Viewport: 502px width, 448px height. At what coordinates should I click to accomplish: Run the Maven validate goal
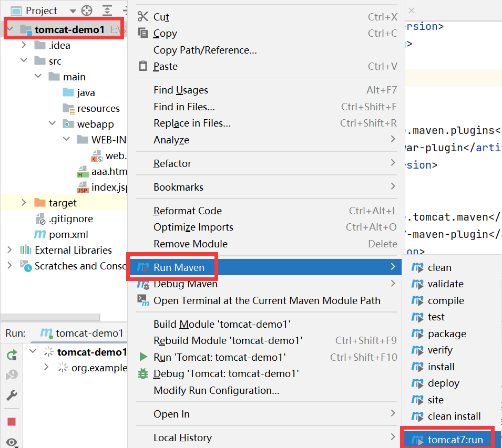tap(452, 284)
